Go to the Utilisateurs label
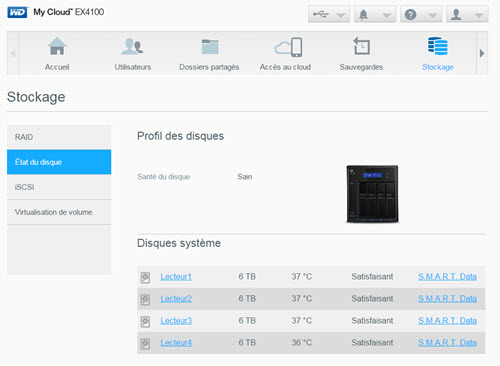This screenshot has height=366, width=500. tap(133, 67)
